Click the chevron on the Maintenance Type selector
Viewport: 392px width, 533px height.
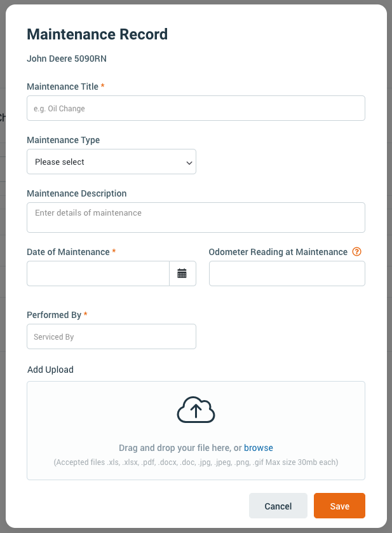pyautogui.click(x=189, y=162)
